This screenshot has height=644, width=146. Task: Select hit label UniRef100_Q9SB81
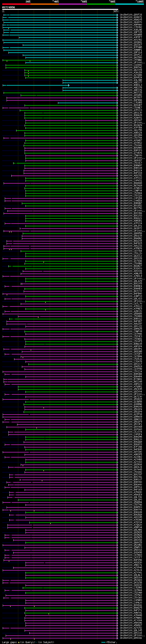[131, 42]
